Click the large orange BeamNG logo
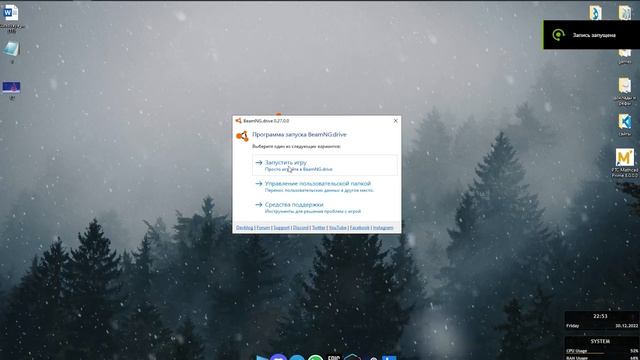Image resolution: width=640 pixels, height=360 pixels. [242, 136]
